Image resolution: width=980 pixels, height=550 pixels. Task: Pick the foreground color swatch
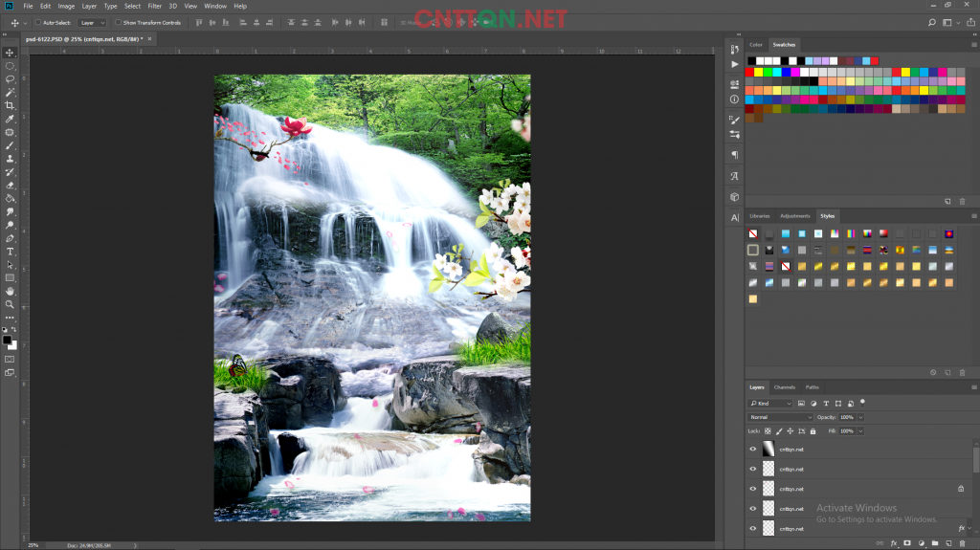pyautogui.click(x=7, y=340)
